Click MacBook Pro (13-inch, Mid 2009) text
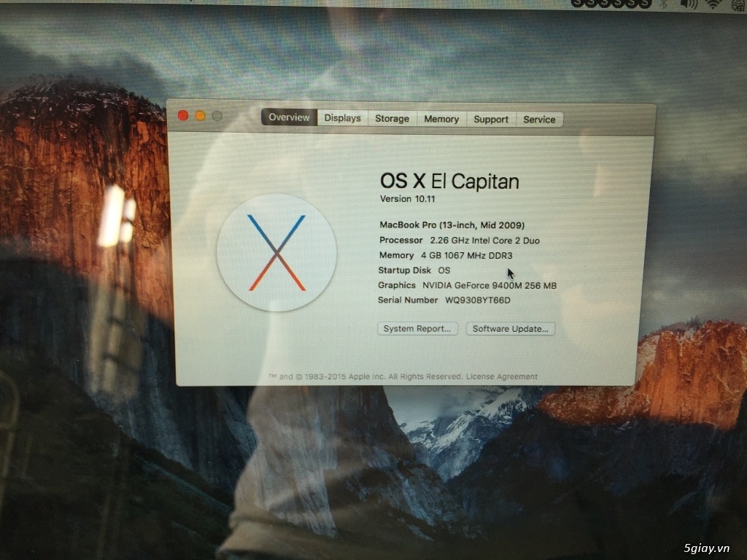This screenshot has width=747, height=560. tap(452, 225)
